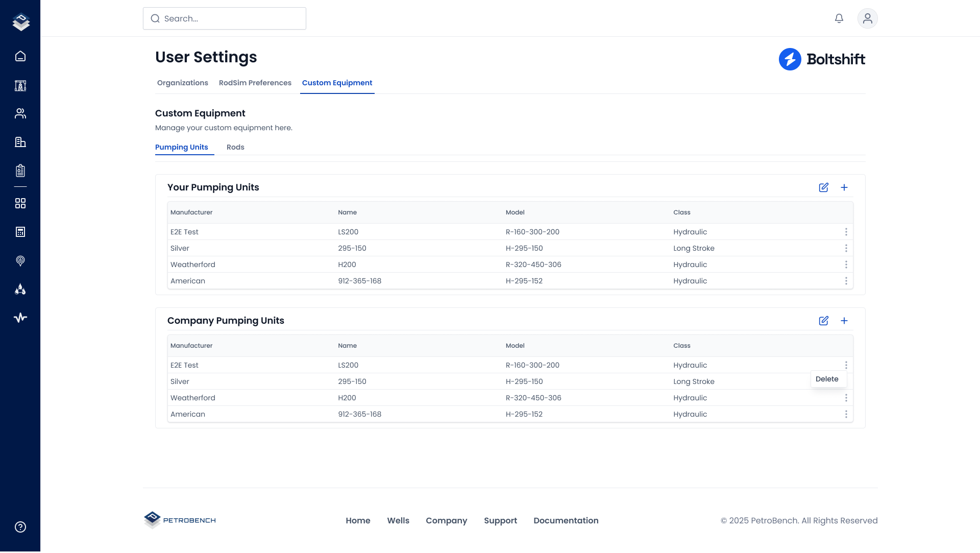Screen dimensions: 980x553
Task: Click Delete in the context menu
Action: pos(827,379)
